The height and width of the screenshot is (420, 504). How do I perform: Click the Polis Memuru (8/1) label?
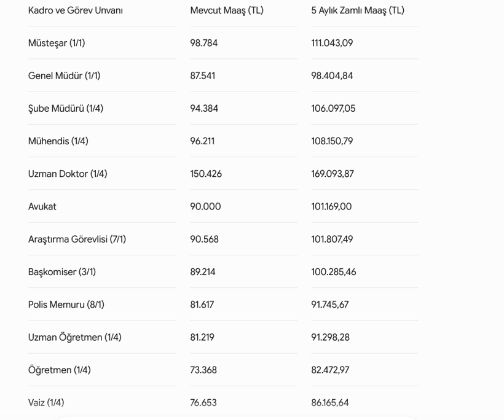click(66, 305)
